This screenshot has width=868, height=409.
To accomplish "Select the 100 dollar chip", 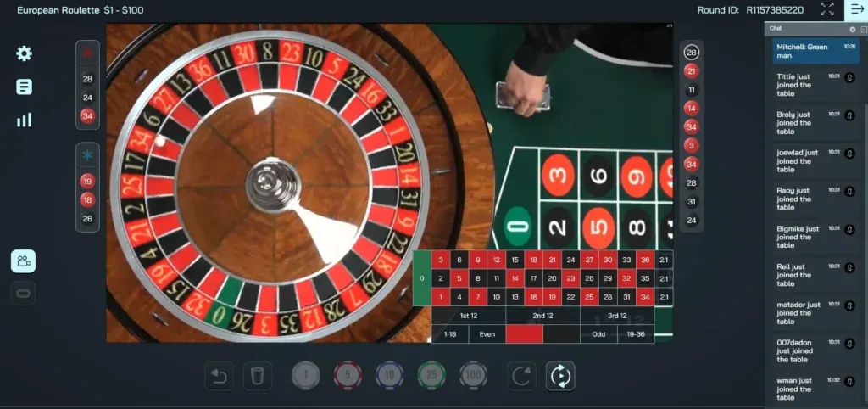I will [x=473, y=376].
